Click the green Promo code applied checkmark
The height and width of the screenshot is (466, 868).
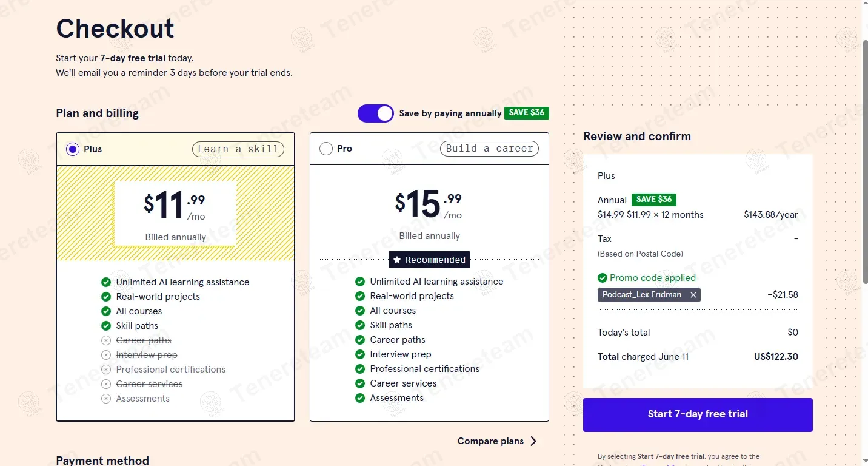(603, 278)
